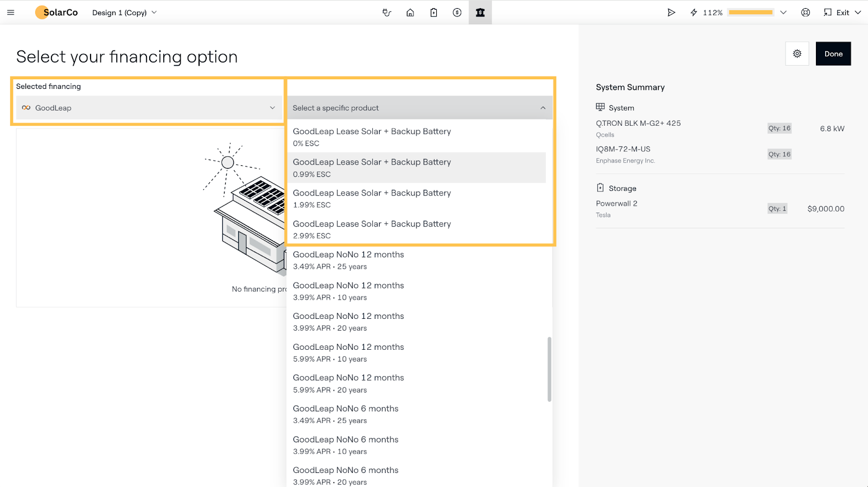Open the GoodLeap selected financing dropdown
The image size is (868, 487).
(149, 108)
